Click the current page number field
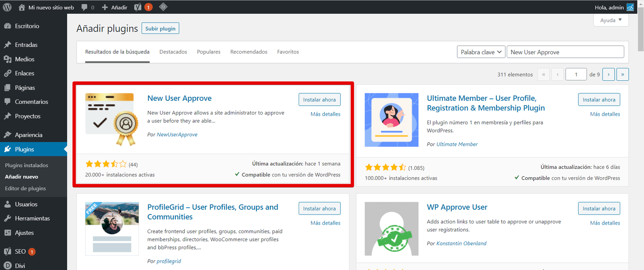This screenshot has width=644, height=270. coord(576,74)
